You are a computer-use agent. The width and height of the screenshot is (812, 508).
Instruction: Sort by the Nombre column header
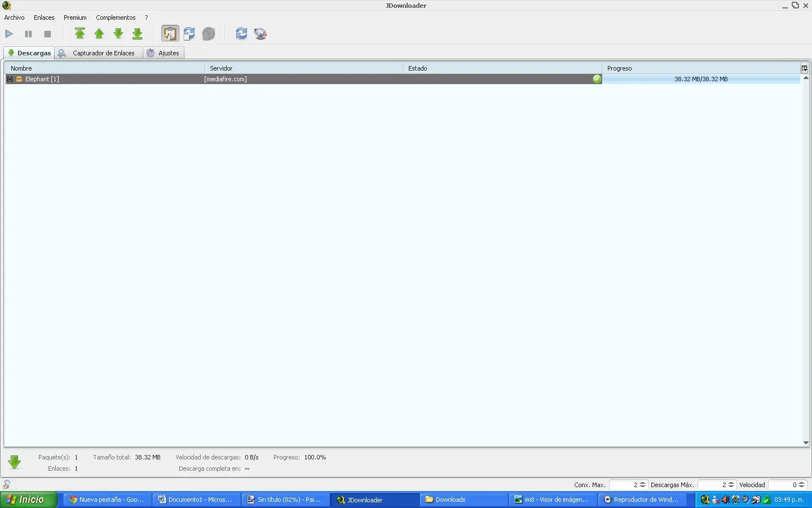105,68
